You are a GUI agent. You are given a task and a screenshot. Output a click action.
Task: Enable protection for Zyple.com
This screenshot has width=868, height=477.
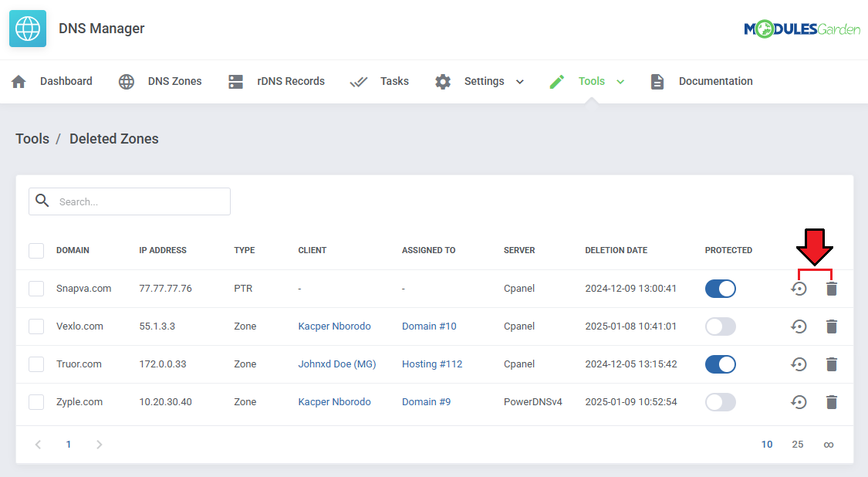coord(720,401)
